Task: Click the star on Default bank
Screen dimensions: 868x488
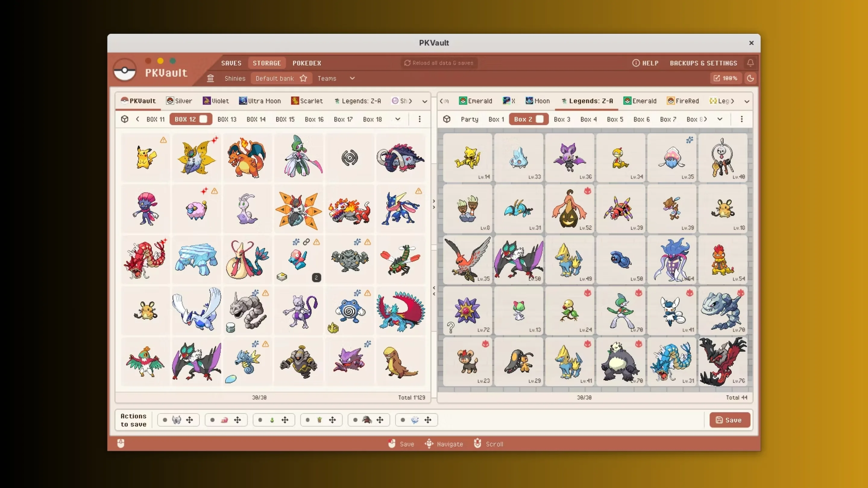Action: (303, 78)
